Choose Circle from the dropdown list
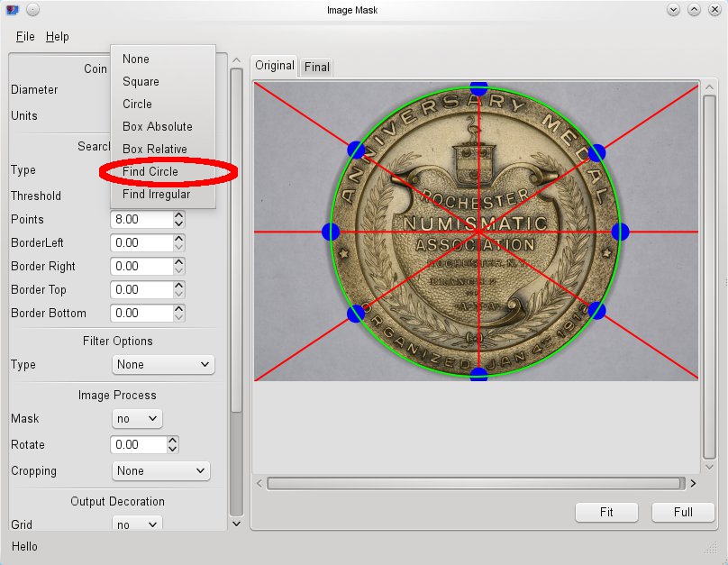The image size is (728, 565). [x=163, y=104]
